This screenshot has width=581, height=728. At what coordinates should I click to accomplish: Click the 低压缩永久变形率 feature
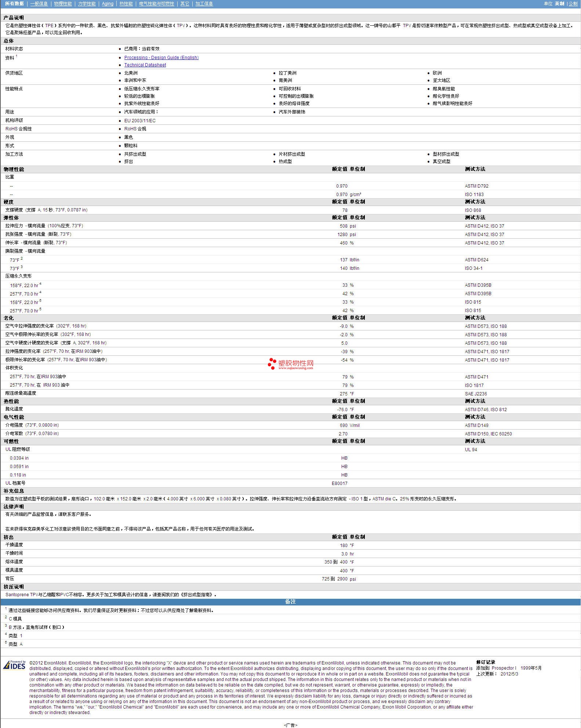click(x=142, y=89)
